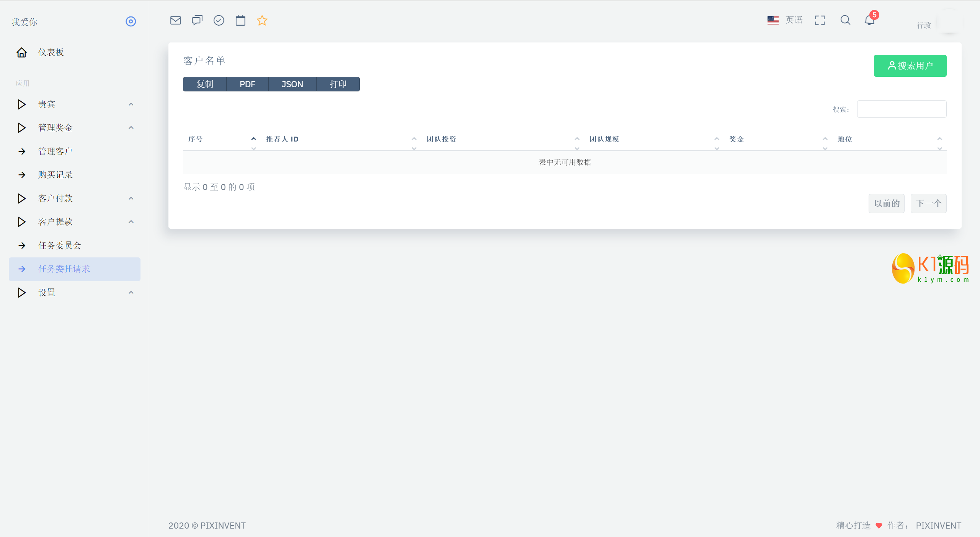Click 表中无可用数据 empty table row
The height and width of the screenshot is (537, 980).
pos(565,162)
